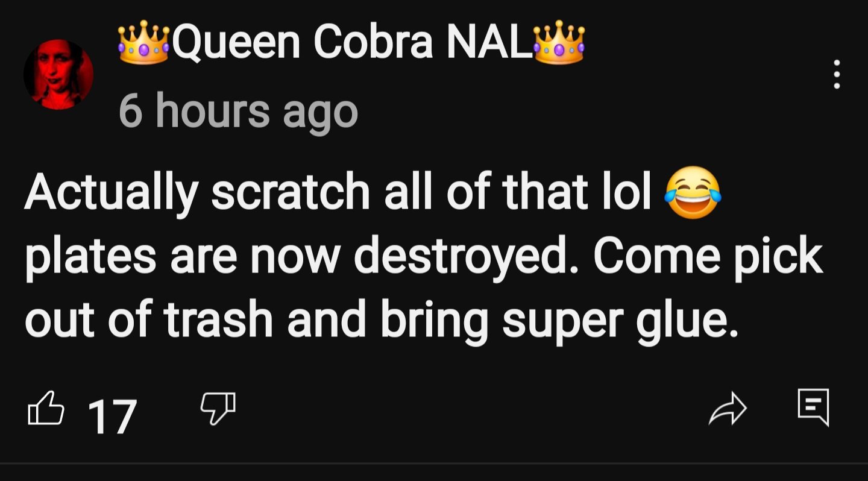Dislike the comment with thumbs-down icon

coord(217,409)
